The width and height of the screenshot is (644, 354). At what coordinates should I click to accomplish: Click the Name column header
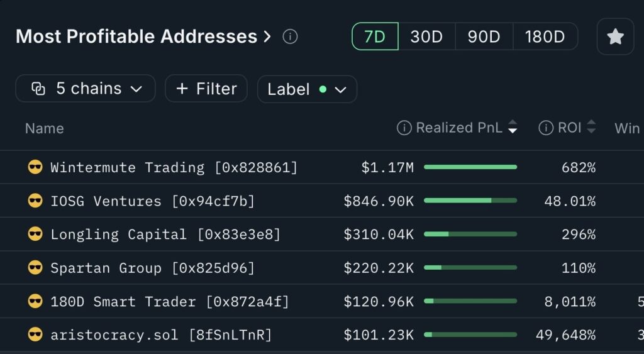tap(44, 128)
